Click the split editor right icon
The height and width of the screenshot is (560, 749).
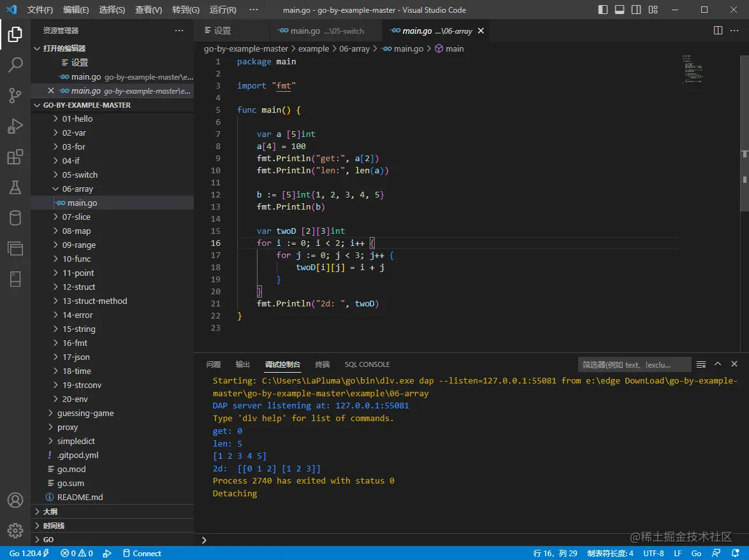718,31
